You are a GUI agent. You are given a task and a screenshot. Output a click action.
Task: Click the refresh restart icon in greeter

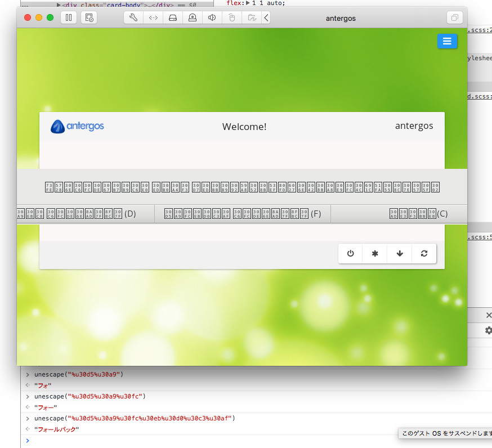(x=424, y=253)
